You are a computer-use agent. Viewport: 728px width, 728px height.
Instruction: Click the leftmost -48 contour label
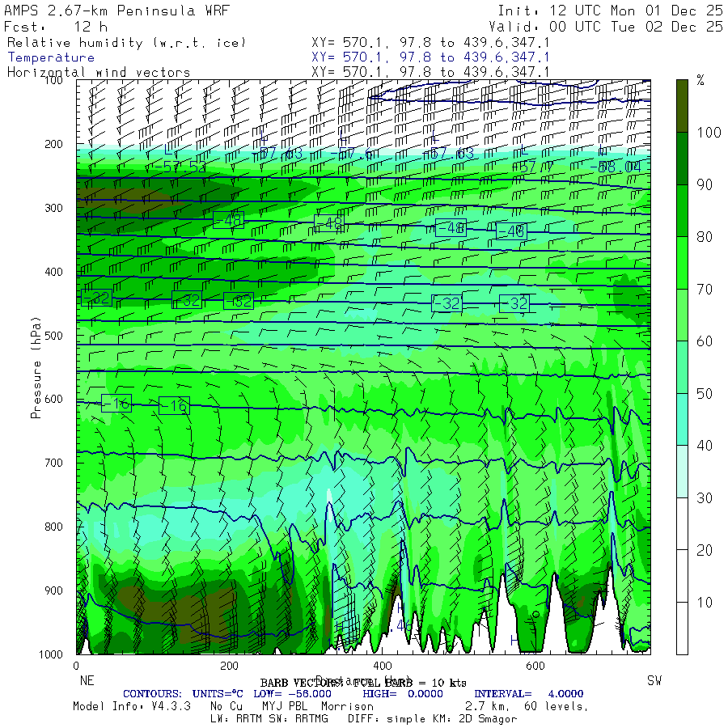pos(228,220)
